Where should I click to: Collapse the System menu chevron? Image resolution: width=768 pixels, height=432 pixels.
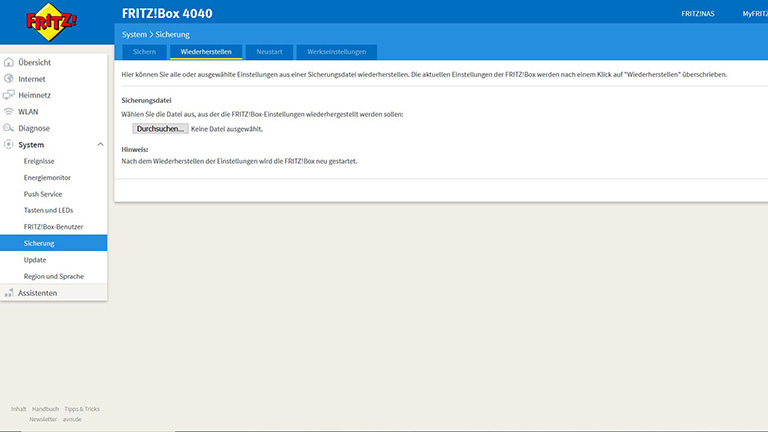[100, 144]
